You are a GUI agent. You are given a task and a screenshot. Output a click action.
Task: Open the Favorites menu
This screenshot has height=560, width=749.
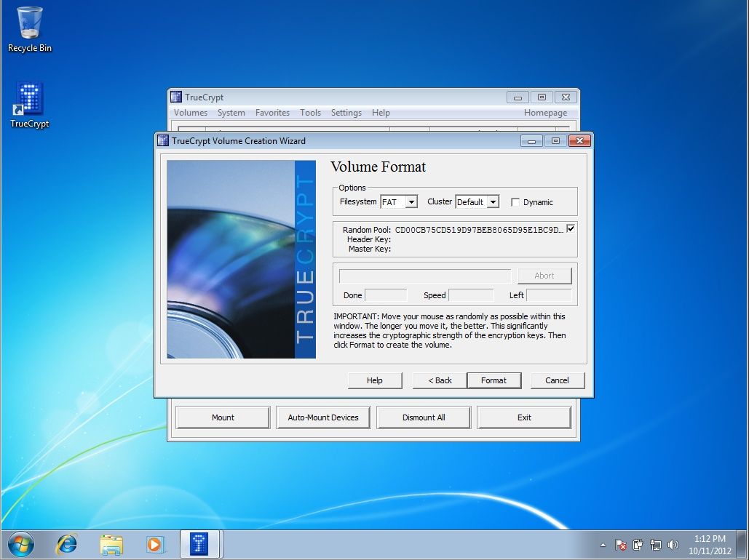(x=272, y=113)
